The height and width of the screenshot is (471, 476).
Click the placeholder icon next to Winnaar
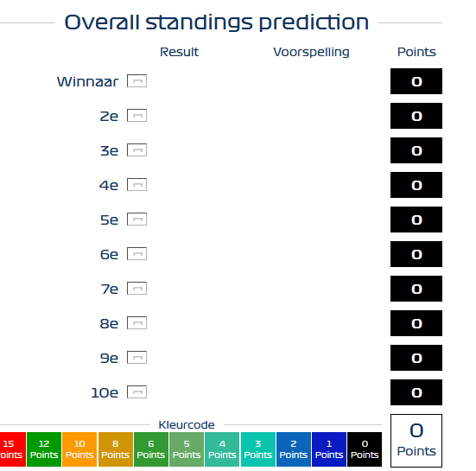coord(136,81)
